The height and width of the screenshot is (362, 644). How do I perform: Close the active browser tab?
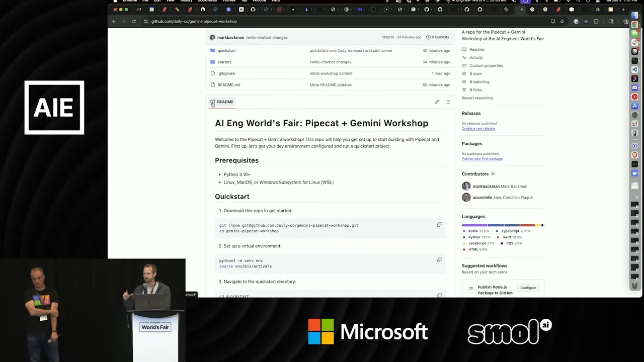tap(522, 10)
